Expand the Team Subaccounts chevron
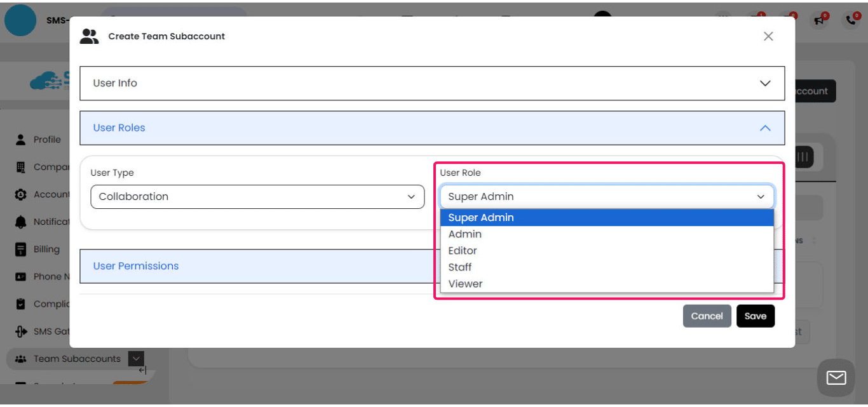The width and height of the screenshot is (868, 407). coord(135,359)
